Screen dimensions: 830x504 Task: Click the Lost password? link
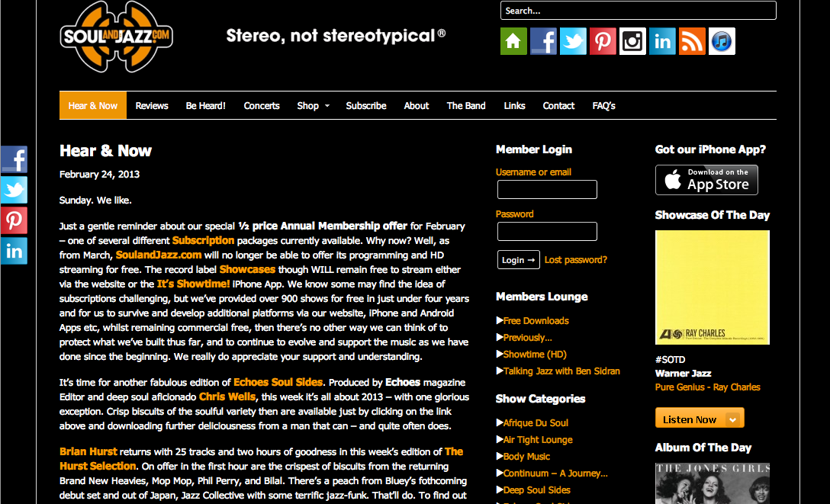[576, 260]
